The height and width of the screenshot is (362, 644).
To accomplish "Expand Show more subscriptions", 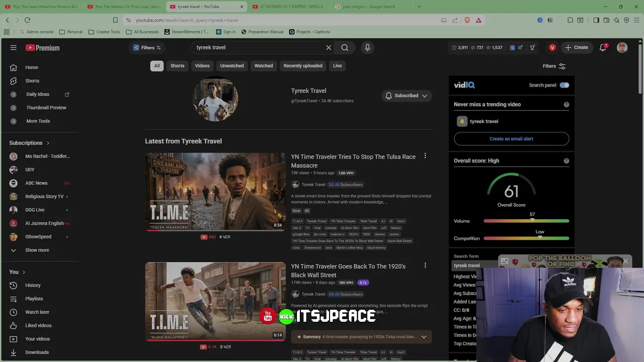I will point(37,250).
